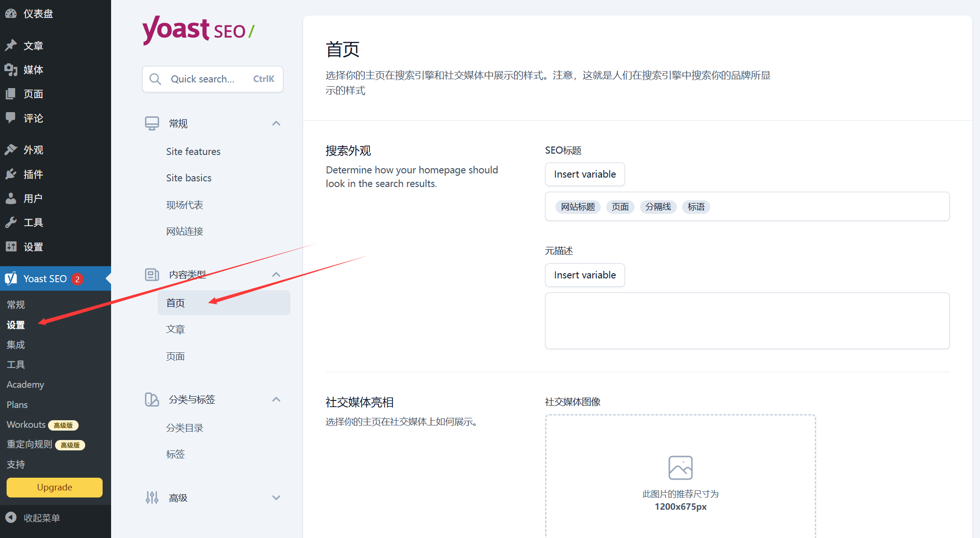Click the pin icon for 文章
Image resolution: width=980 pixels, height=538 pixels.
pos(11,45)
